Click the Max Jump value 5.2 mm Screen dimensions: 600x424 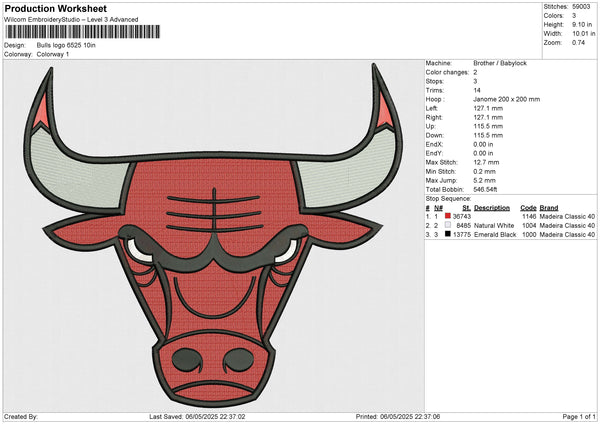(x=484, y=180)
